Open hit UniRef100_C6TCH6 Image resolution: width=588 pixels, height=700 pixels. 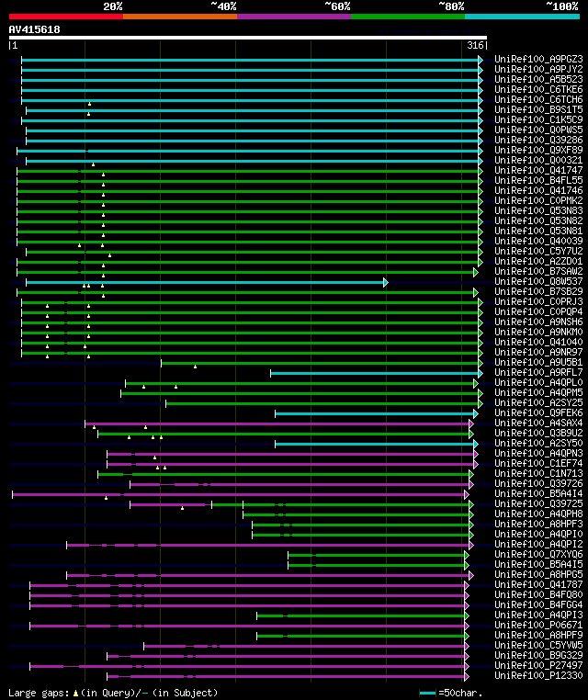(x=538, y=99)
